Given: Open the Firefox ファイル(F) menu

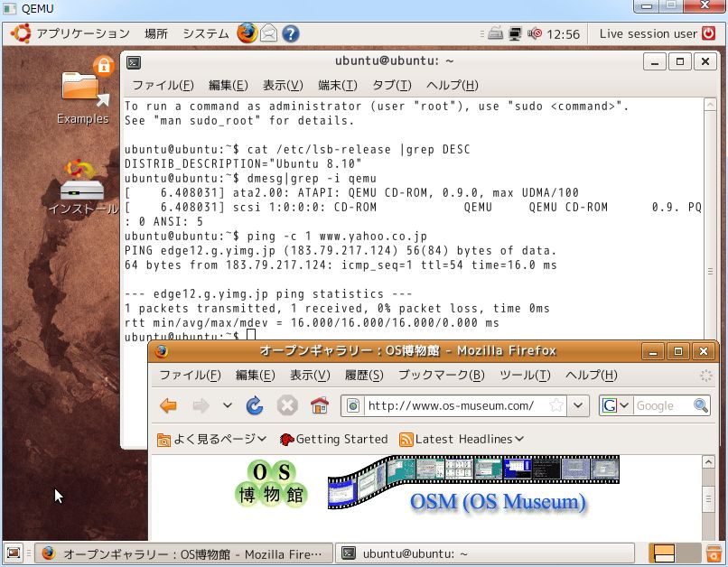Looking at the screenshot, I should (190, 375).
